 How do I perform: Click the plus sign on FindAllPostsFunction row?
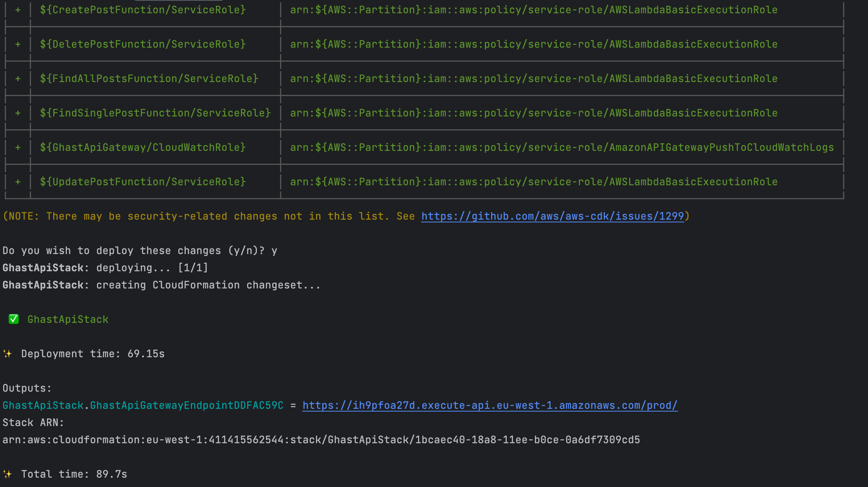17,78
